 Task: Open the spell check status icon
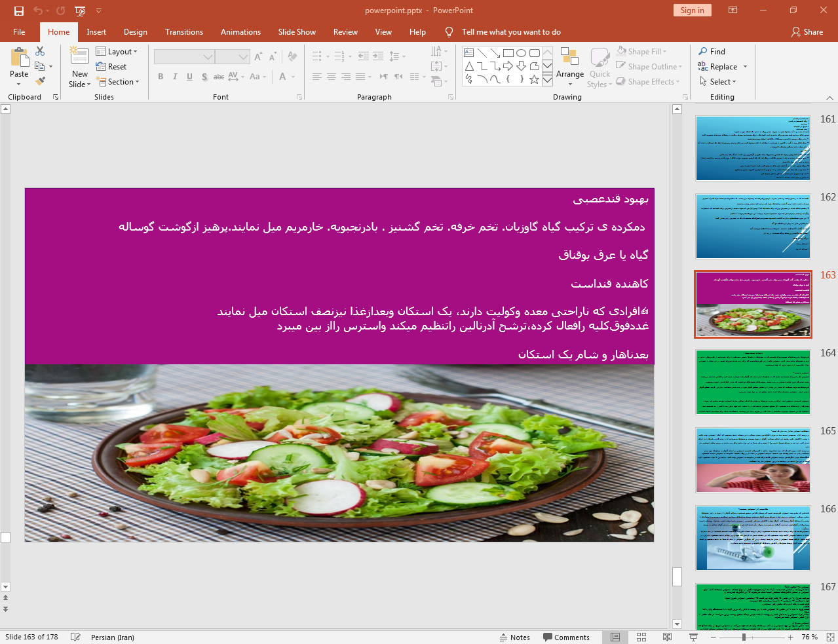[75, 637]
